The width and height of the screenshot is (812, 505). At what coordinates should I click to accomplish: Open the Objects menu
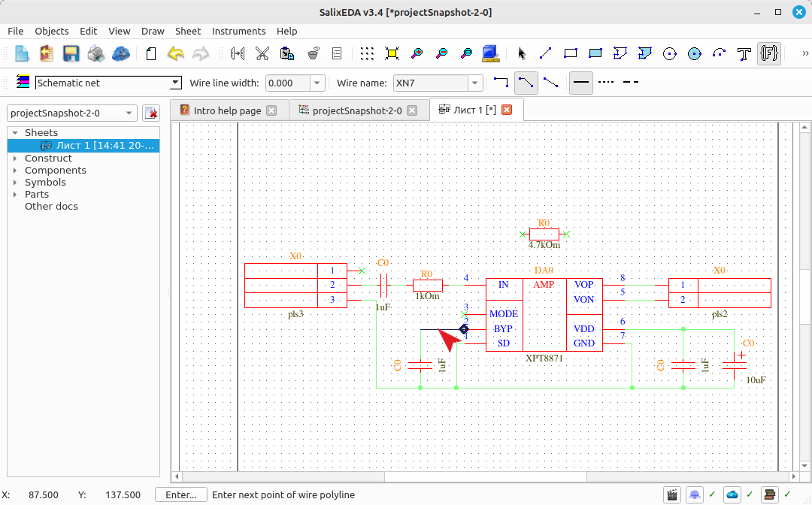click(52, 31)
